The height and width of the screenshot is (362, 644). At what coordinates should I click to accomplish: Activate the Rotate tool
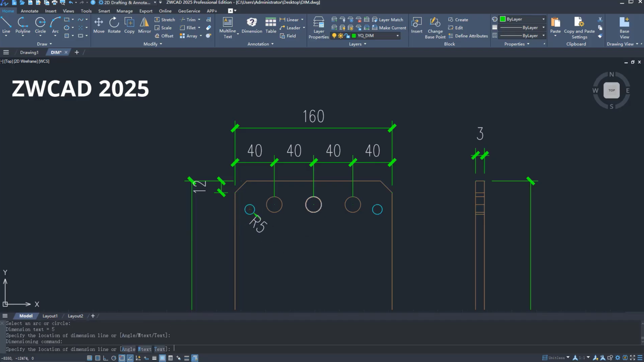[114, 25]
